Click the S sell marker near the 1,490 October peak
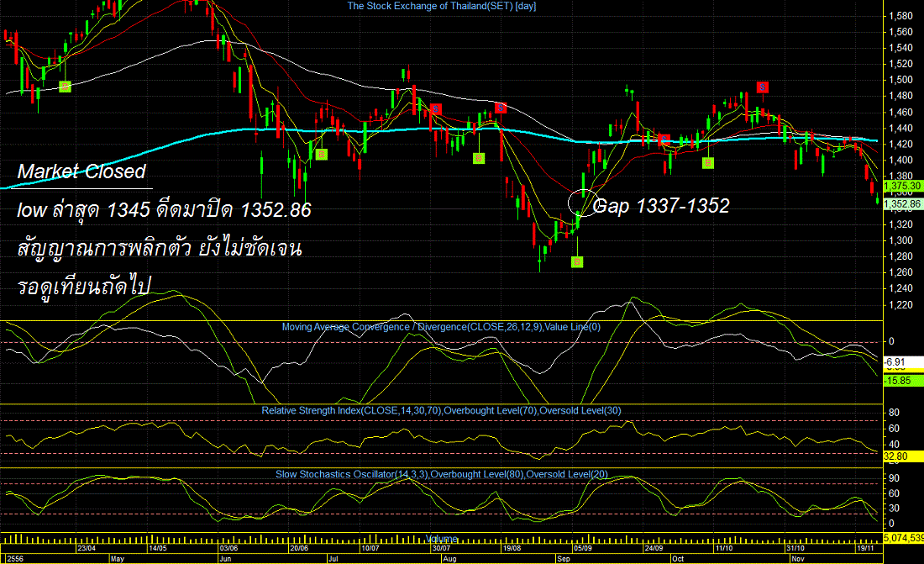This screenshot has height=564, width=924. pos(763,87)
